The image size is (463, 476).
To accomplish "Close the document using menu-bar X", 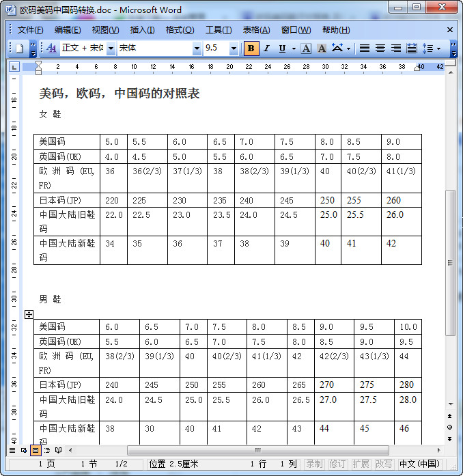I will click(450, 30).
